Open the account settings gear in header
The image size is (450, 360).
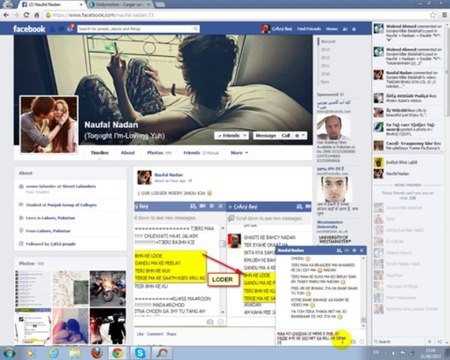click(354, 29)
